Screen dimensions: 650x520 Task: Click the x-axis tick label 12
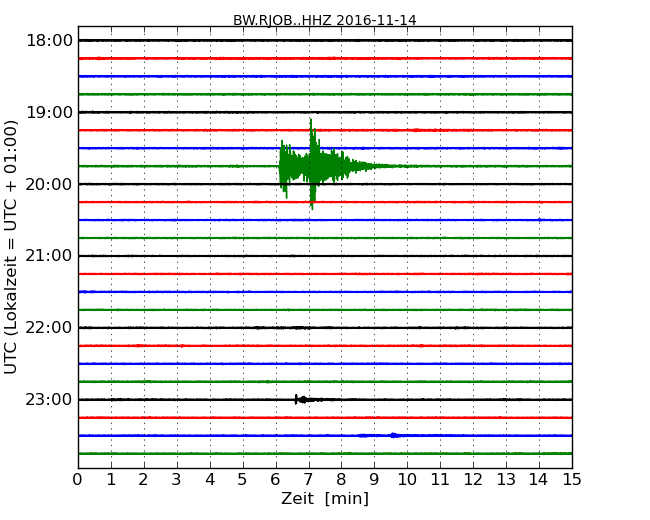pyautogui.click(x=473, y=480)
